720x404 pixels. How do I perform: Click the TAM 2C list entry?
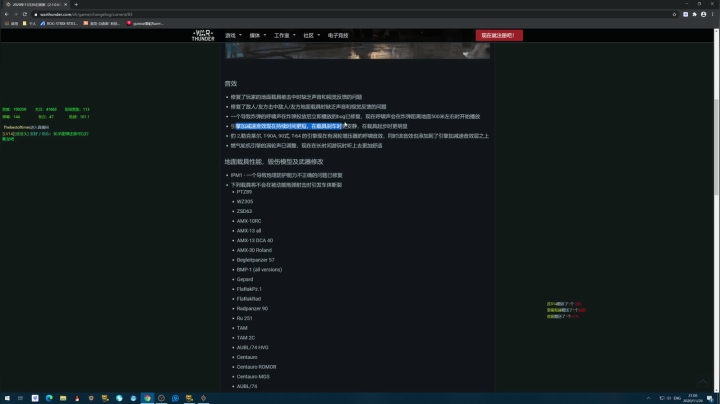point(246,337)
